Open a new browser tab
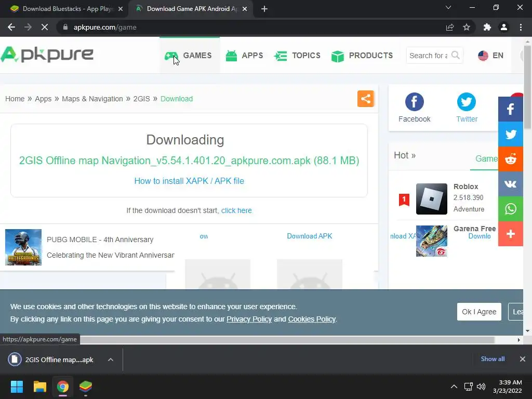Screen dimensions: 532x399 (264, 9)
